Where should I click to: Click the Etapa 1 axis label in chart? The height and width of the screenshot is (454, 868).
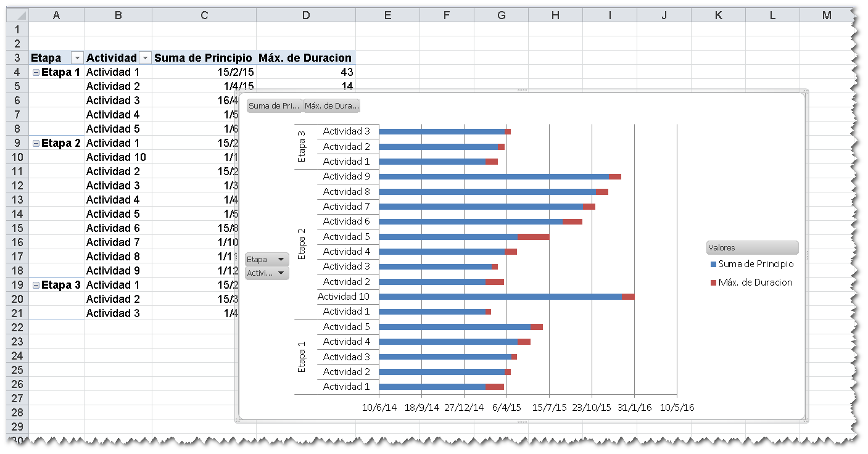[x=302, y=357]
